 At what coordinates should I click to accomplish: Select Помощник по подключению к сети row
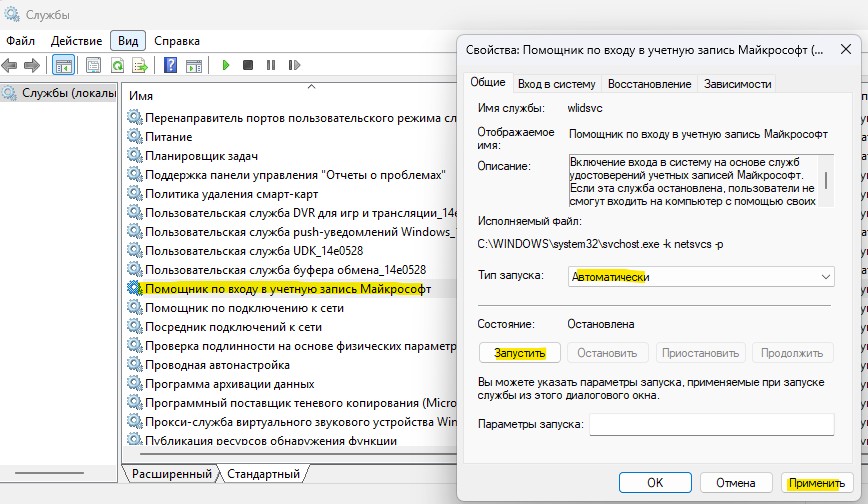tap(291, 307)
